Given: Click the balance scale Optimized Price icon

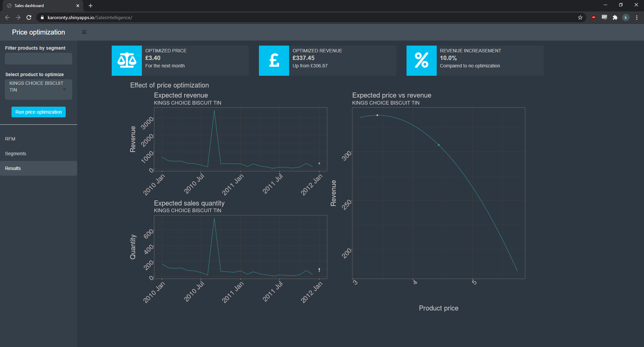Looking at the screenshot, I should (127, 61).
